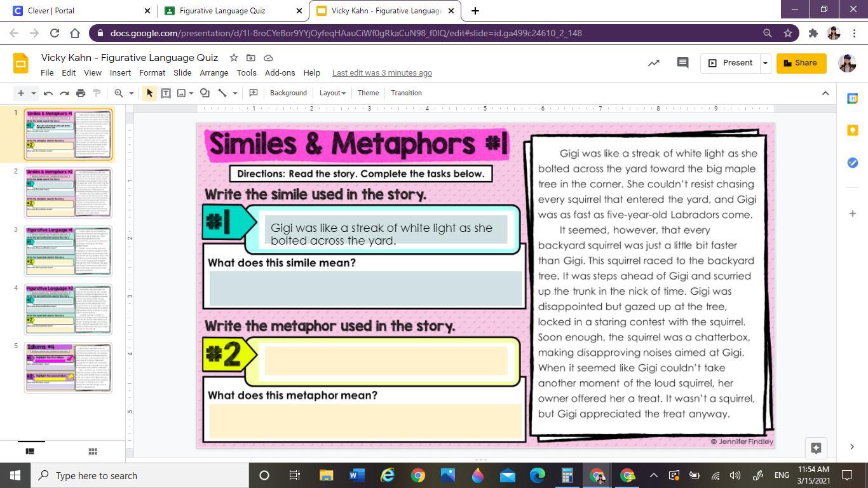
Task: Select slide 2 thumbnail Similes & Metaphors #2
Action: tap(68, 193)
